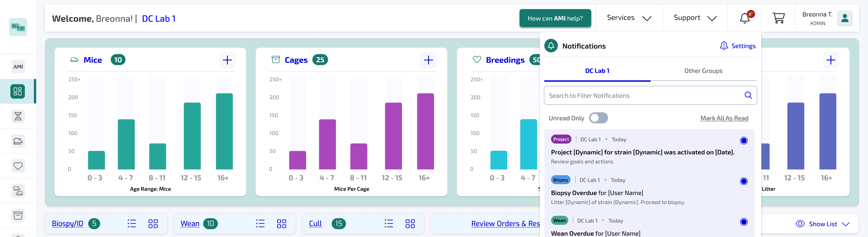Screen dimensions: 868x237
Task: Open the shopping cart
Action: [x=778, y=18]
